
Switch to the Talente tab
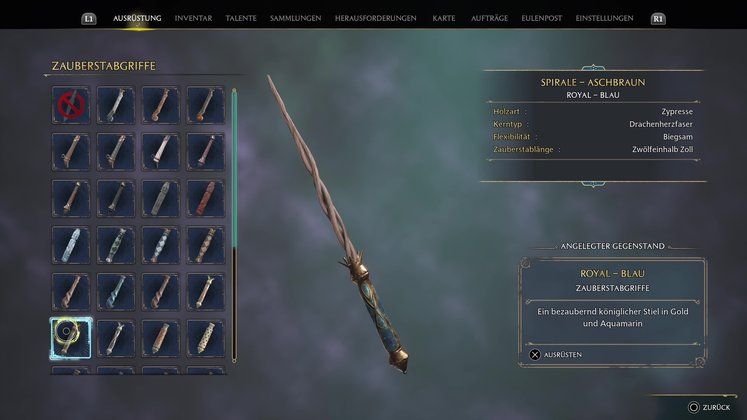click(241, 18)
